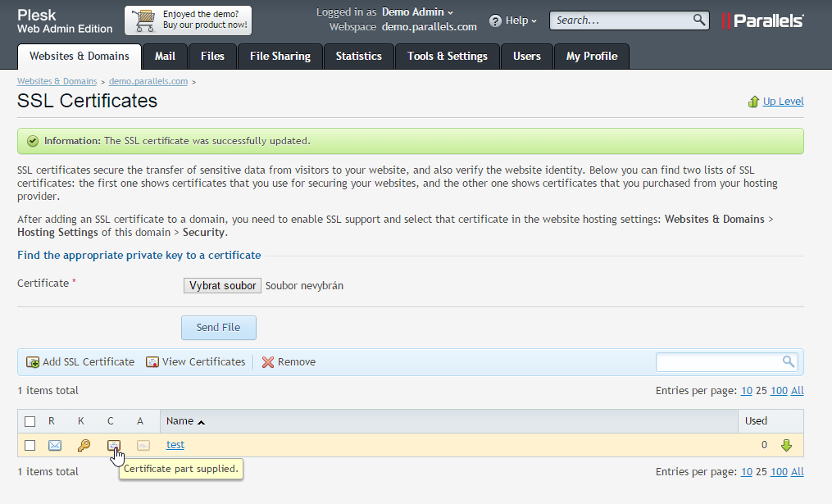Click the Used count 0 for test
Image resolution: width=832 pixels, height=504 pixels.
[764, 445]
